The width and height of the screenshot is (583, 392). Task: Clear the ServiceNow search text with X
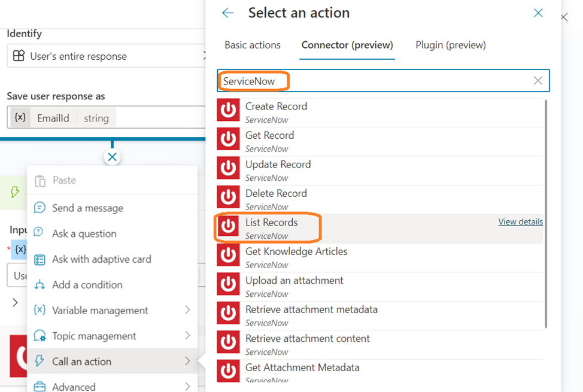(x=538, y=81)
